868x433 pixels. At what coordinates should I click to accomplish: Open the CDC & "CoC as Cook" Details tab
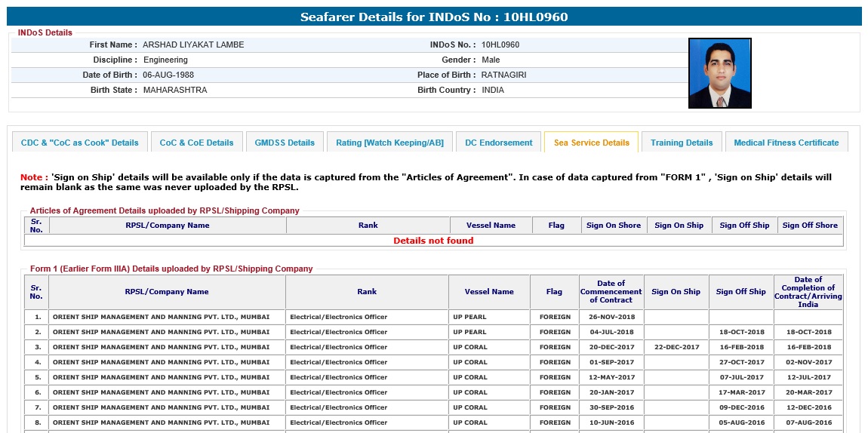pos(80,143)
